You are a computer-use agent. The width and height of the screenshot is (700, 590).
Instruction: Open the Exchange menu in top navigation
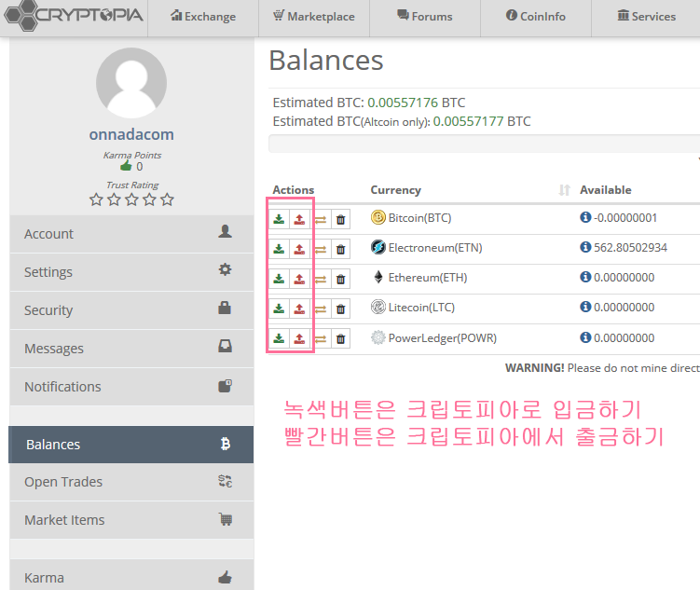(x=203, y=17)
